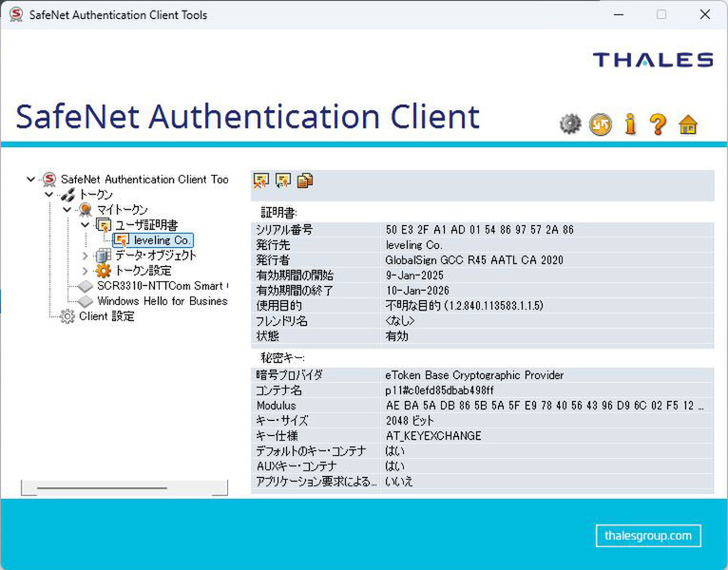Open the Help question mark icon
The image size is (728, 570).
pyautogui.click(x=658, y=124)
